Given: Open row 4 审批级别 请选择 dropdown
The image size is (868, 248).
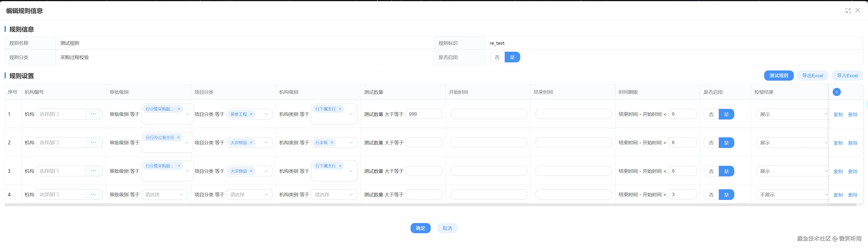Looking at the screenshot, I should [165, 194].
